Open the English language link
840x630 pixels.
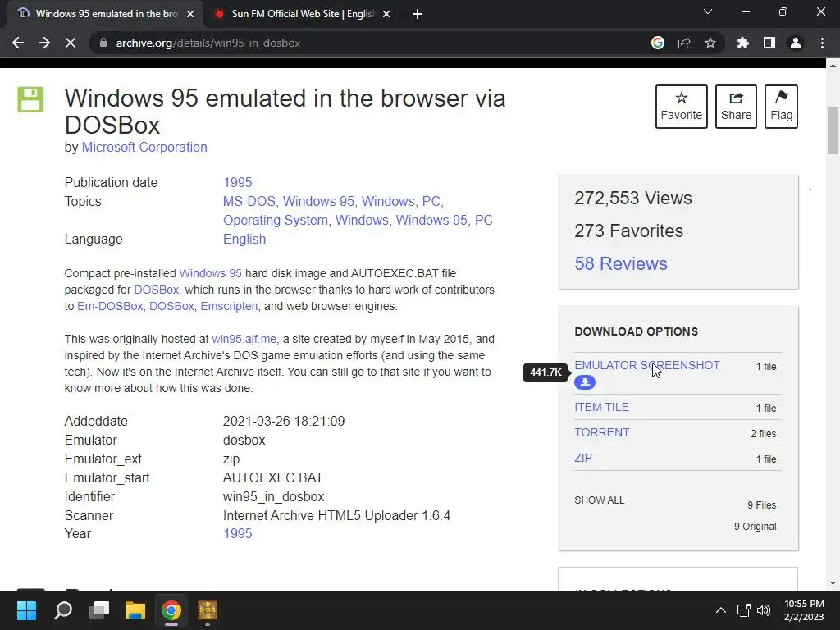coord(244,239)
